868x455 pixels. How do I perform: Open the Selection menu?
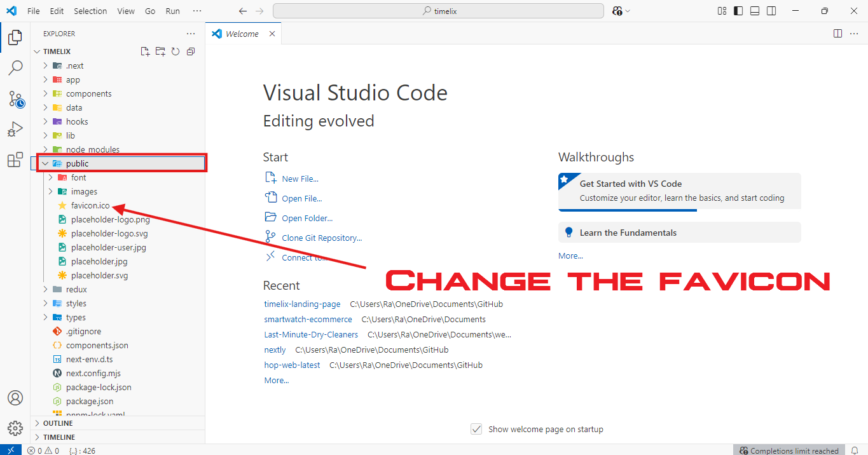pyautogui.click(x=90, y=11)
